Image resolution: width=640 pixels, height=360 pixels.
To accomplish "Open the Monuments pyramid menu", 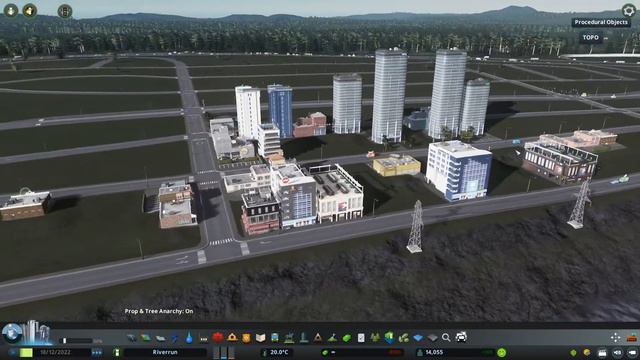I will tap(318, 338).
